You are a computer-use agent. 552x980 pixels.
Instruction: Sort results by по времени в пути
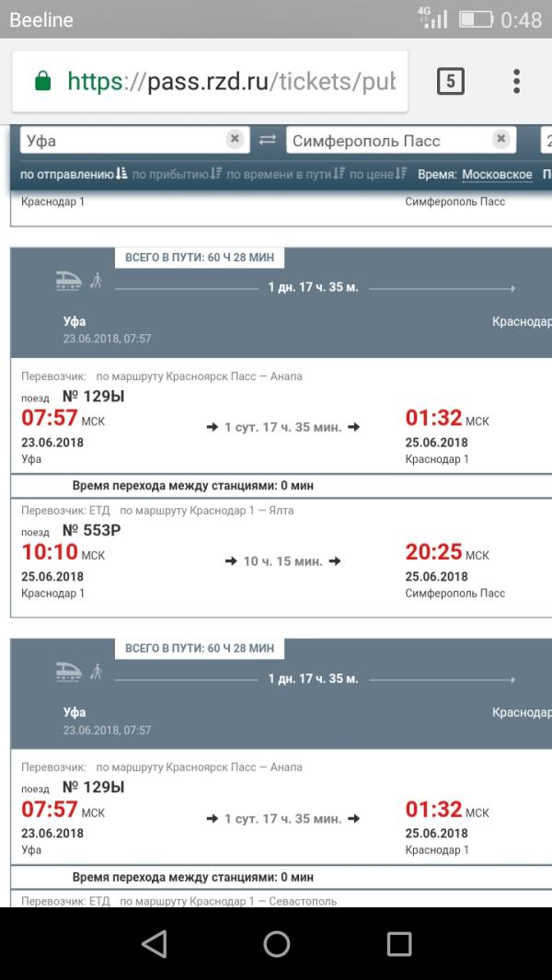pos(286,174)
